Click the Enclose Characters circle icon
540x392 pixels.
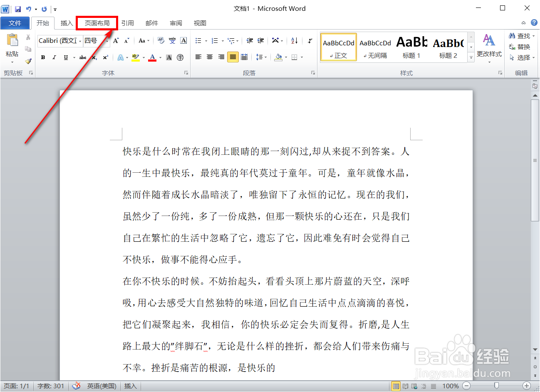pos(180,57)
